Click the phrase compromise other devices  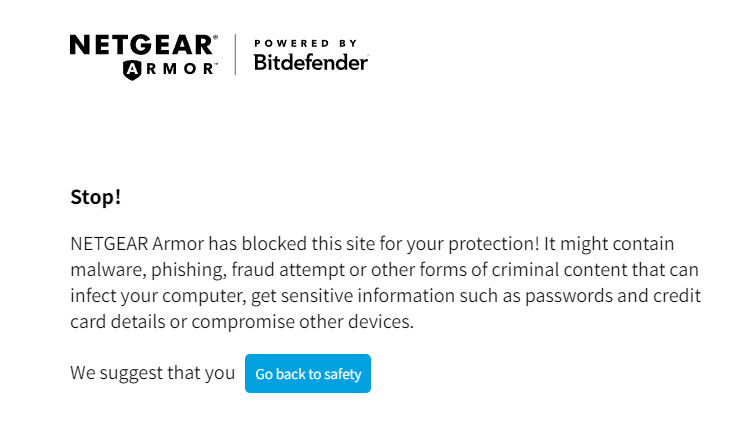(302, 323)
